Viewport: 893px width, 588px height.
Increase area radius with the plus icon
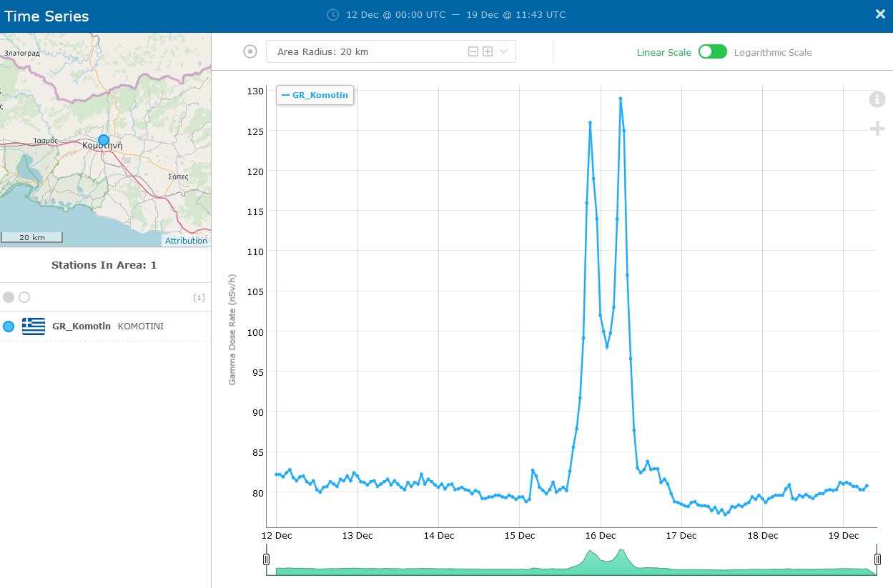488,51
